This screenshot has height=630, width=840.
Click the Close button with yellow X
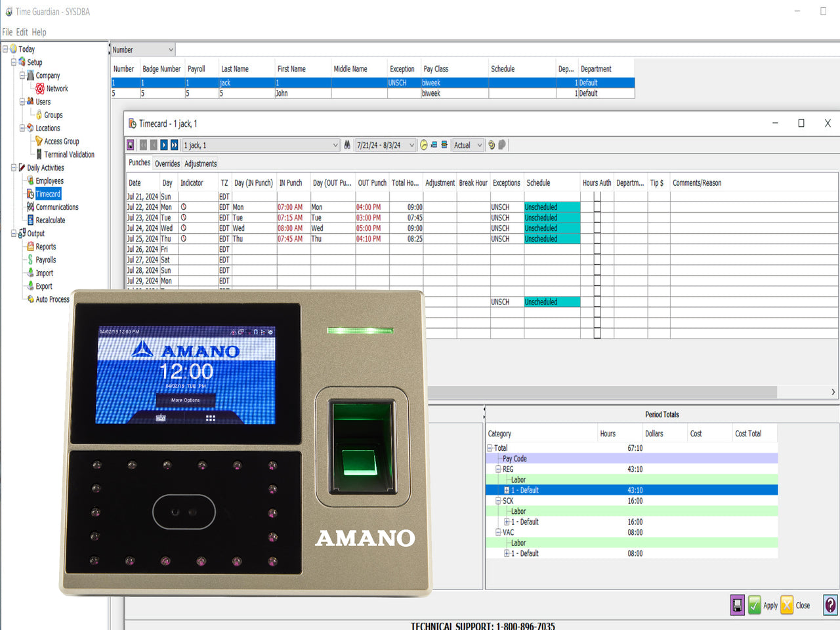pos(795,605)
